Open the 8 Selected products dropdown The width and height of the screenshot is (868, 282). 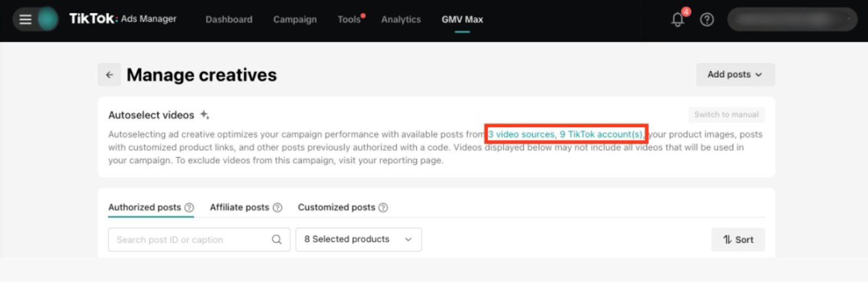358,240
